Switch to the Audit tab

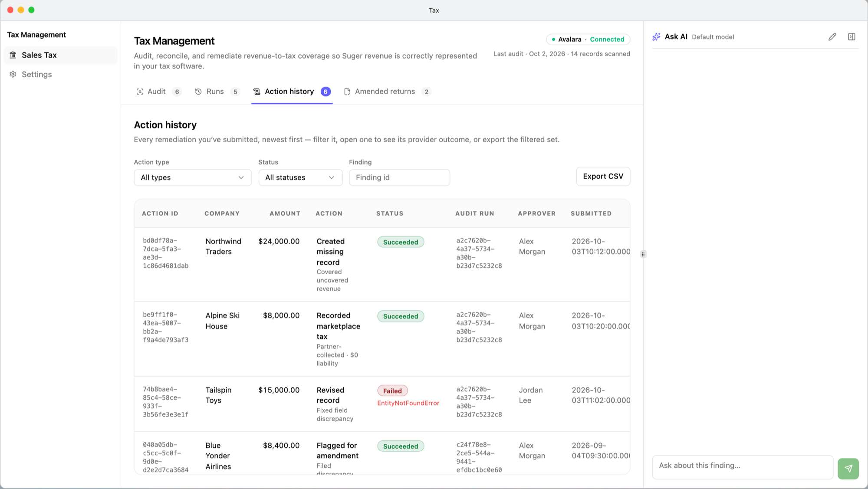[x=158, y=92]
